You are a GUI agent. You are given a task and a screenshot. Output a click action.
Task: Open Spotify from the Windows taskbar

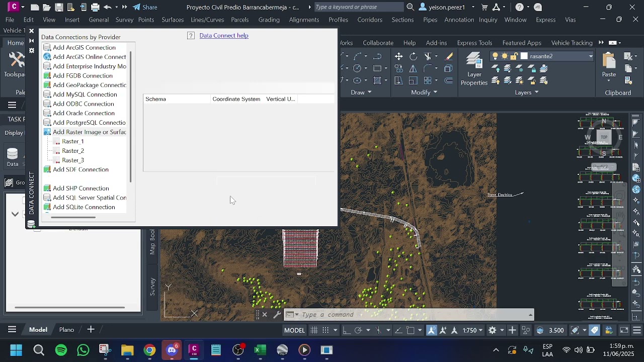coord(61,350)
